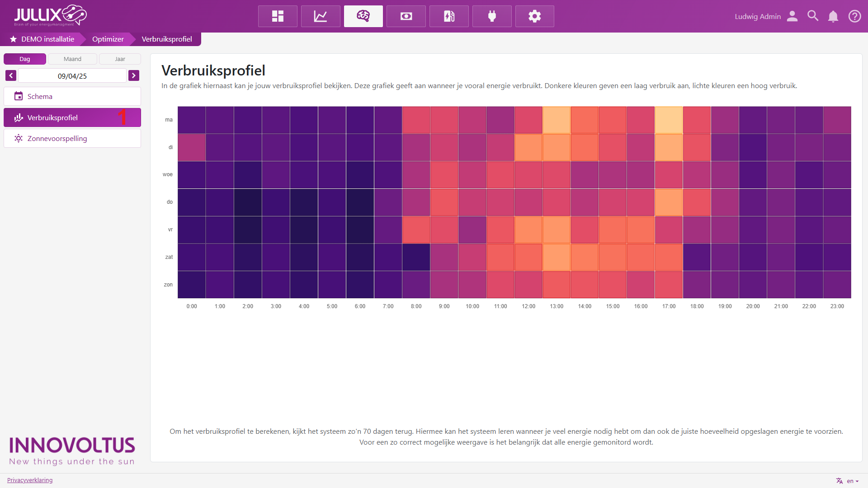
Task: Open the line chart analytics icon
Action: click(321, 16)
